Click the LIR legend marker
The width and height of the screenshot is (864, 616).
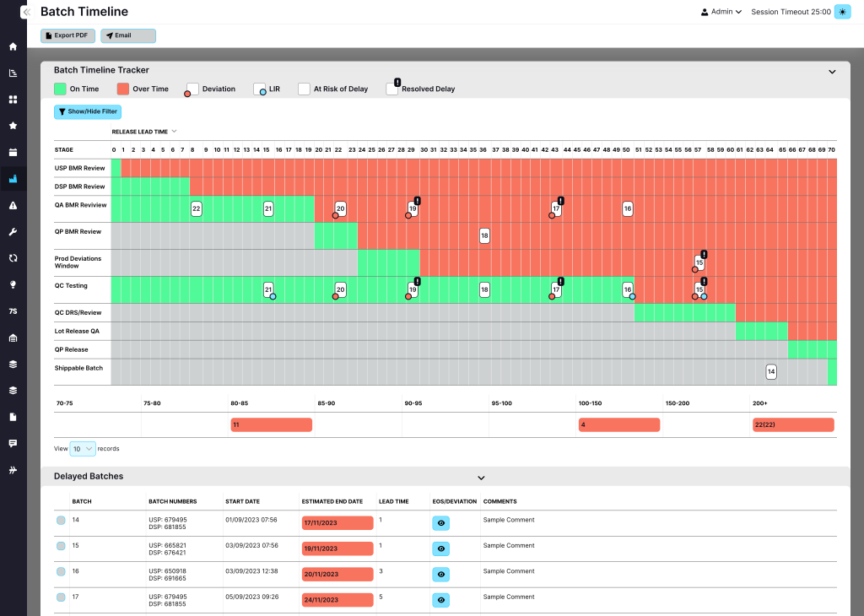260,89
